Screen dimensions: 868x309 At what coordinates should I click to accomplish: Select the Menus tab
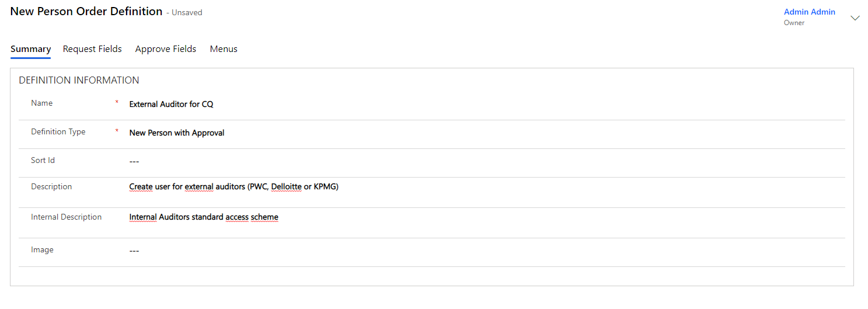pyautogui.click(x=224, y=49)
